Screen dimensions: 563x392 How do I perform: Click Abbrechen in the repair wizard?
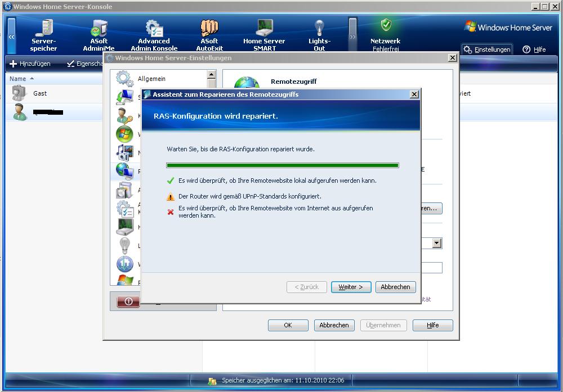(395, 287)
